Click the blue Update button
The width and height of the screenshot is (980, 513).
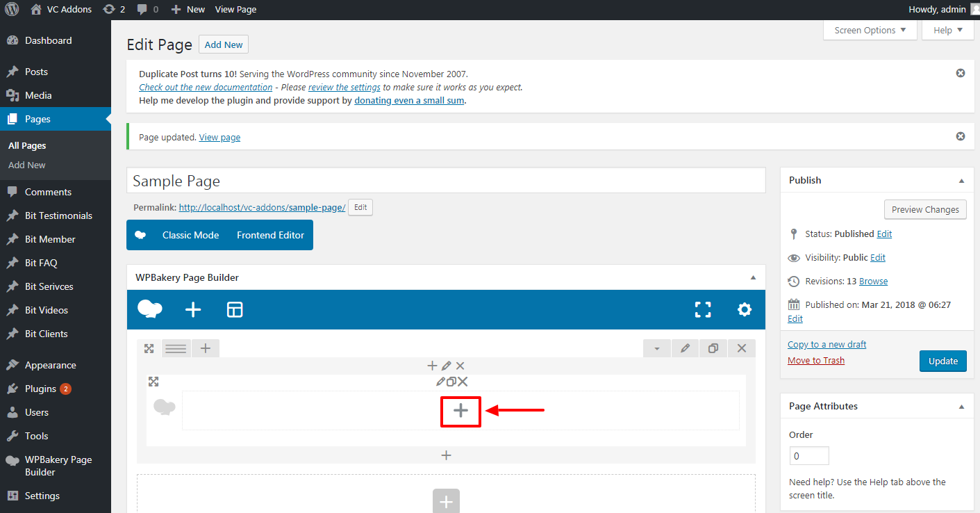point(942,361)
